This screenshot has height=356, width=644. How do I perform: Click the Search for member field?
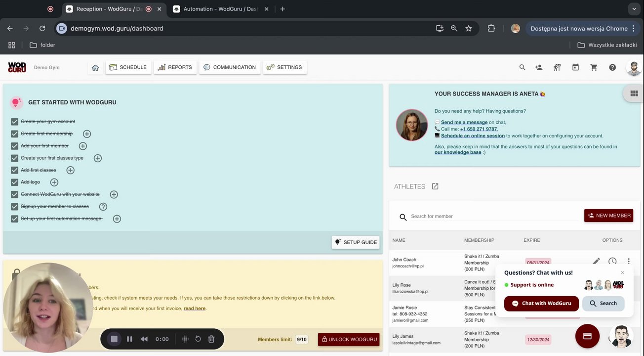[x=494, y=217]
